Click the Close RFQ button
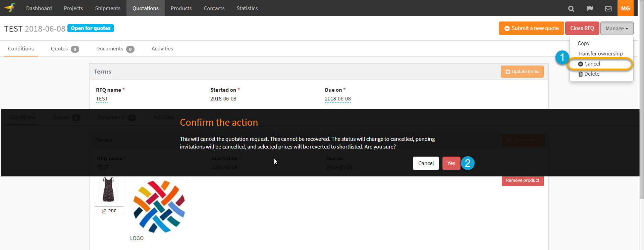644x250 pixels. (x=582, y=28)
